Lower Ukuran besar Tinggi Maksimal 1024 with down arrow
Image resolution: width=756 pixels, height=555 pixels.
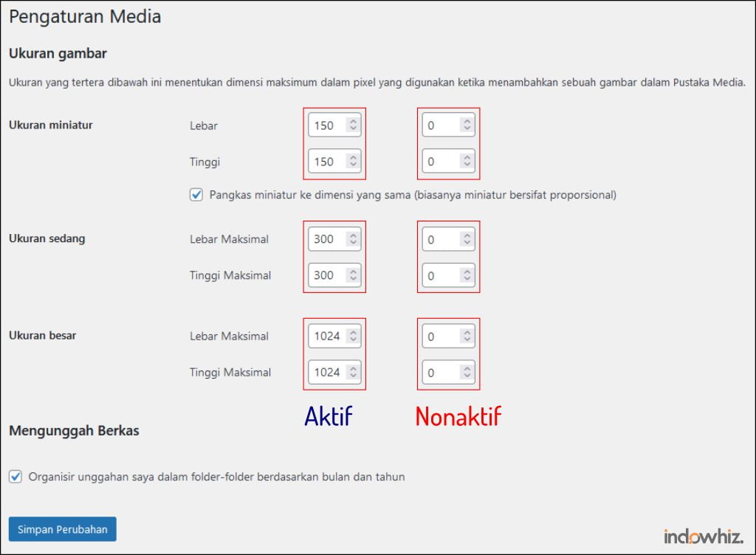coord(354,376)
